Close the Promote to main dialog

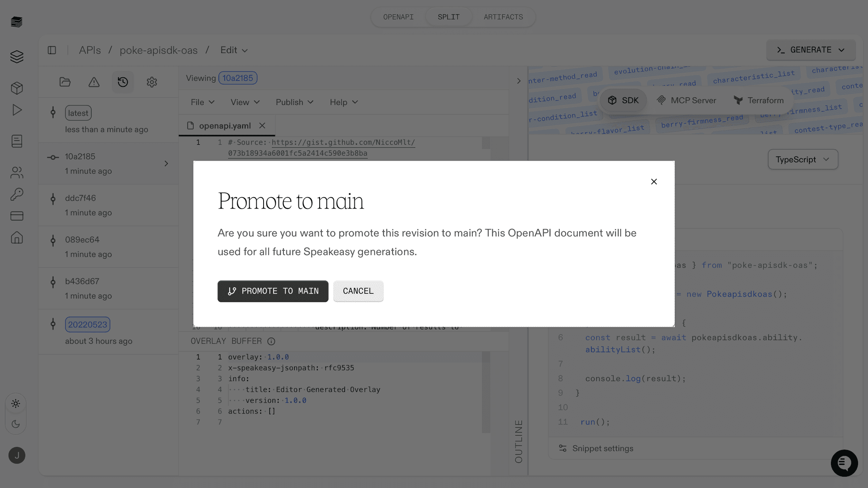654,181
